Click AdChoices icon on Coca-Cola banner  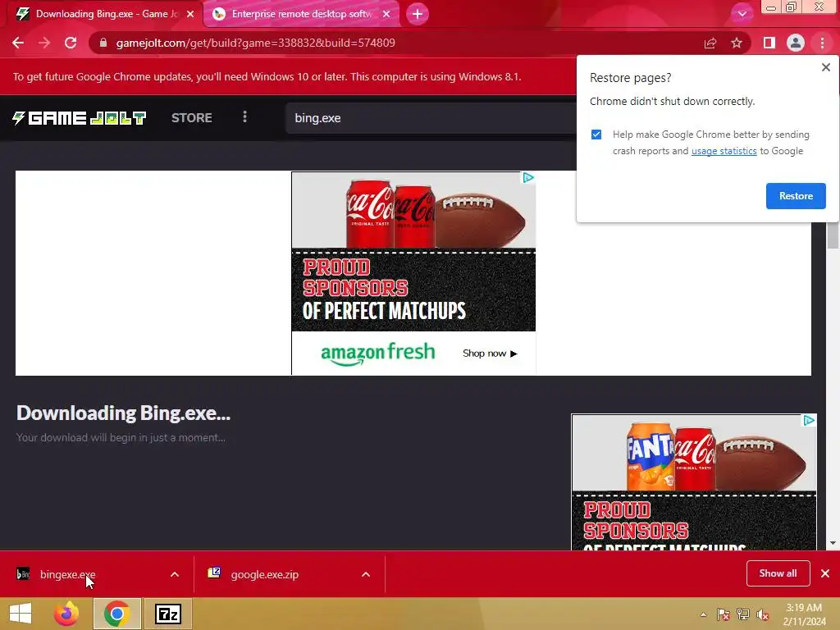[x=528, y=178]
